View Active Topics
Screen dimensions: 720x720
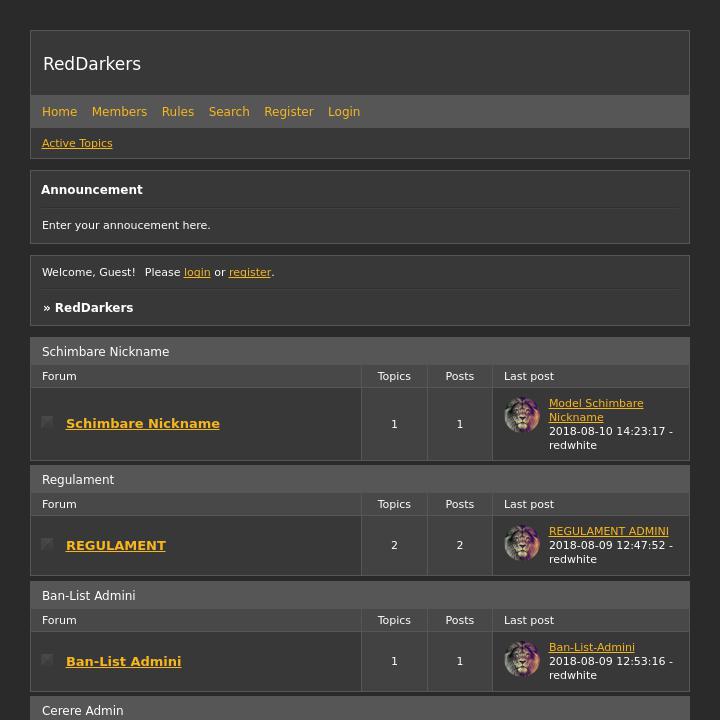click(77, 143)
